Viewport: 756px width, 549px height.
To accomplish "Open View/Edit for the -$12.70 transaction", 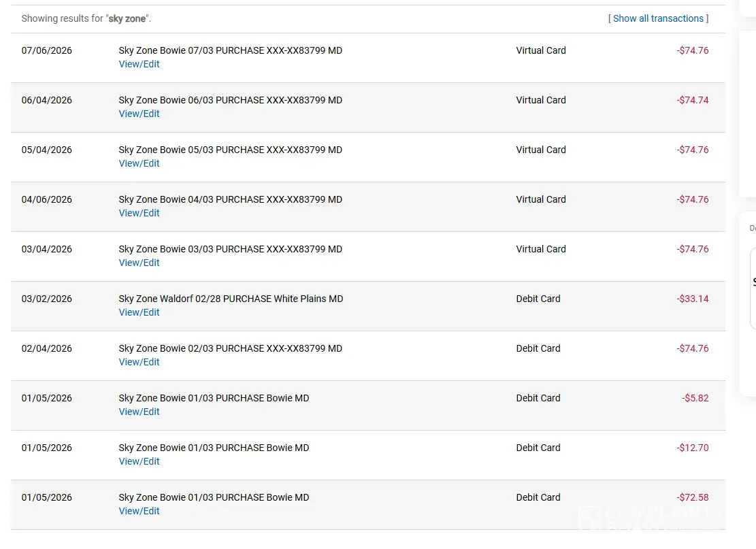I will coord(139,461).
